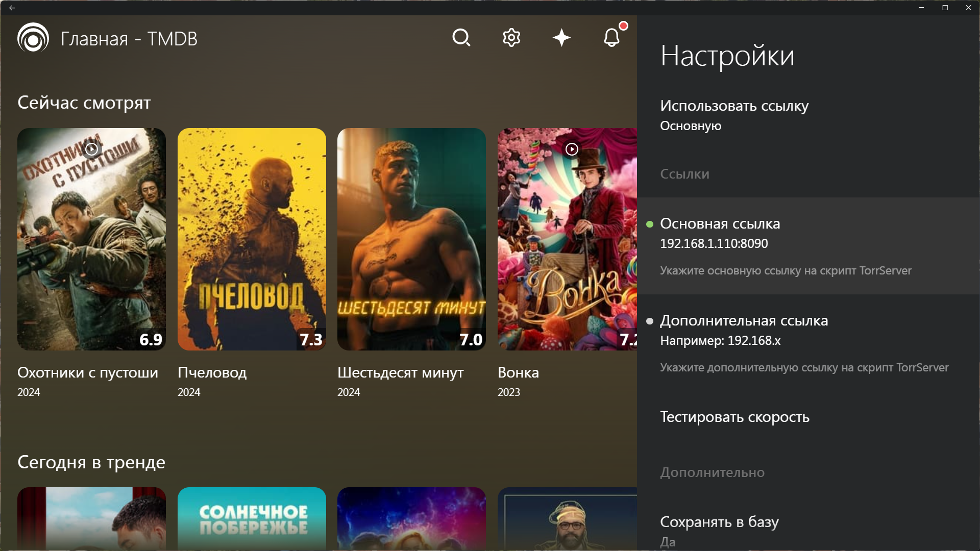Click the 192.168.1.110:8090 address value
The image size is (980, 551).
[x=714, y=243]
